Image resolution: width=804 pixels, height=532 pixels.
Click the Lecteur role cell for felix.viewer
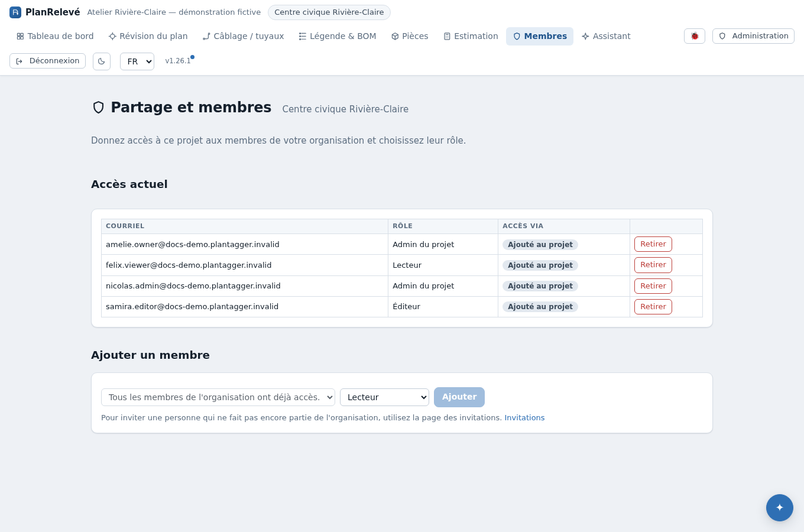tap(443, 265)
